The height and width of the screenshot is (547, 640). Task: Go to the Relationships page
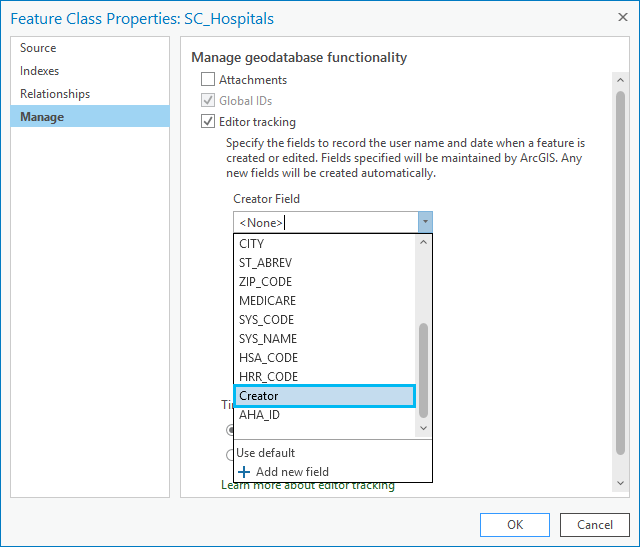point(55,94)
